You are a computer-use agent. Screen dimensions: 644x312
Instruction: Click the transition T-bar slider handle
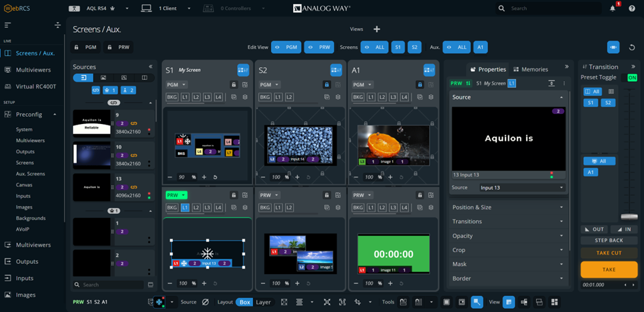coord(629,217)
